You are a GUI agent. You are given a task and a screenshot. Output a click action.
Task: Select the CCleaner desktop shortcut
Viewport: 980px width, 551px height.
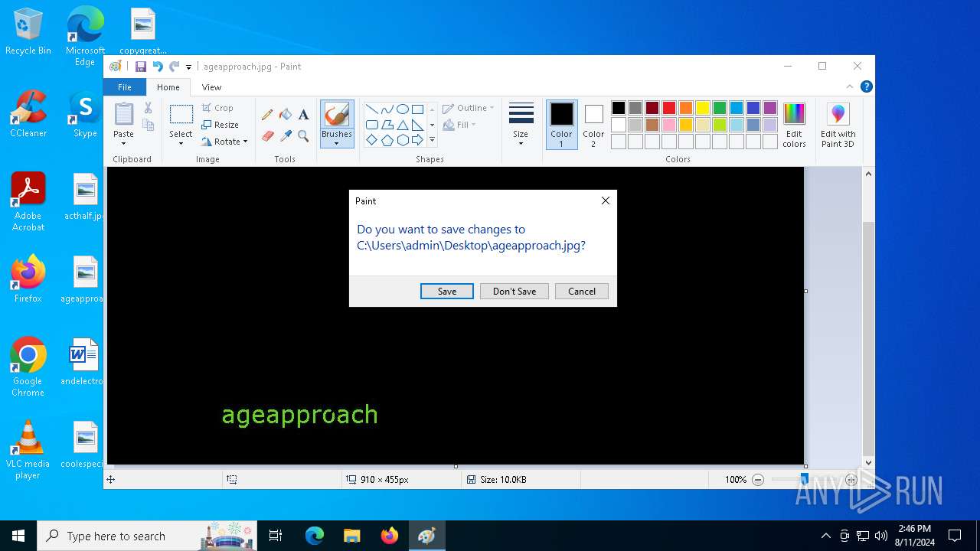point(28,115)
